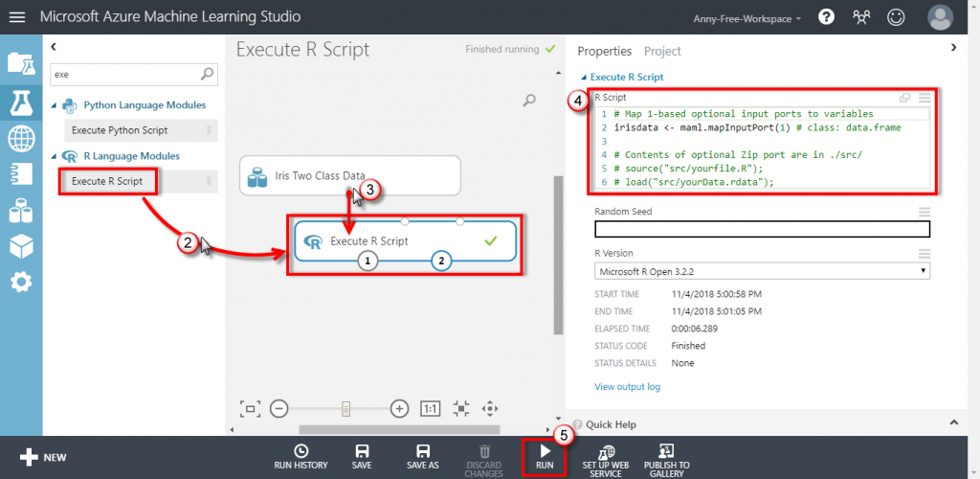The width and height of the screenshot is (980, 479).
Task: Collapse the Python Language Modules group
Action: [x=54, y=105]
